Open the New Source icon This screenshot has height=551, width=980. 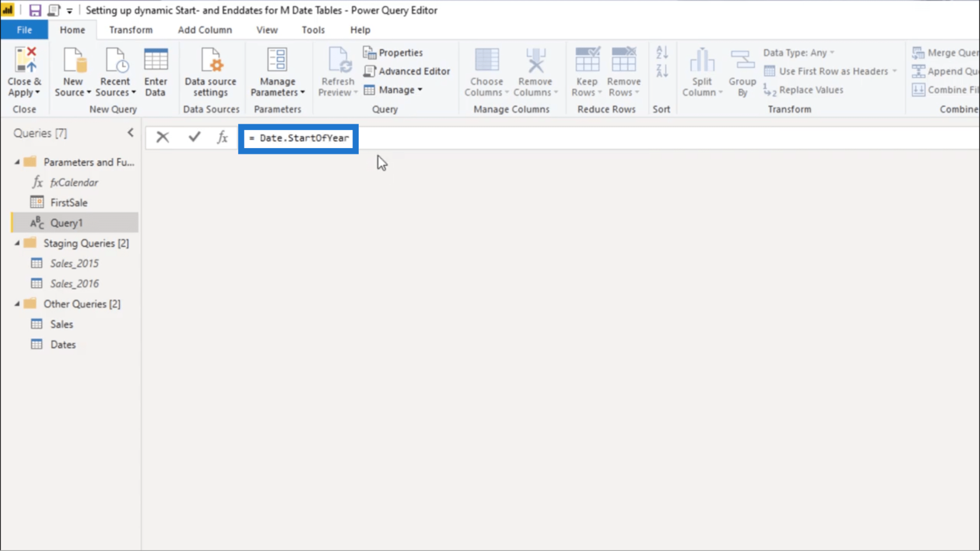(x=74, y=60)
